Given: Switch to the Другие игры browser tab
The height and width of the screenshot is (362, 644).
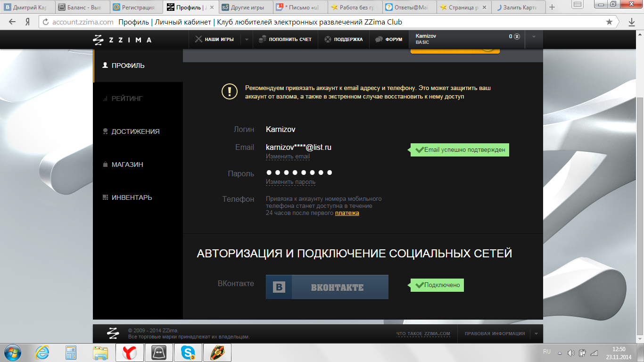Looking at the screenshot, I should (246, 7).
